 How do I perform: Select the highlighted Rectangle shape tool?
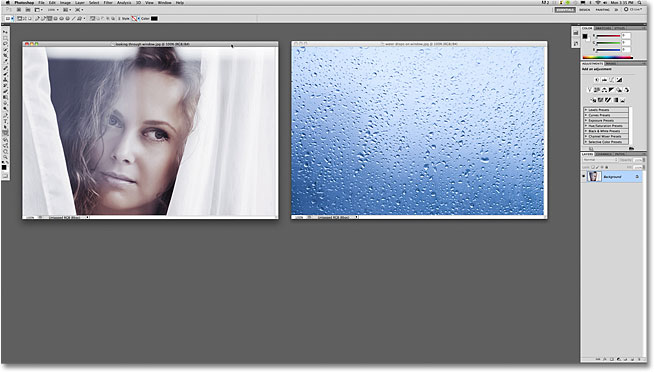point(5,133)
